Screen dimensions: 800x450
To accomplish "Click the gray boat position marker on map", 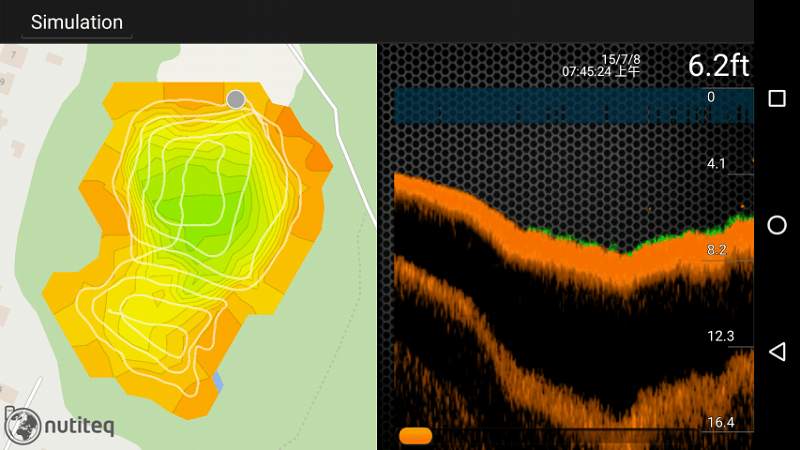I will [x=236, y=100].
